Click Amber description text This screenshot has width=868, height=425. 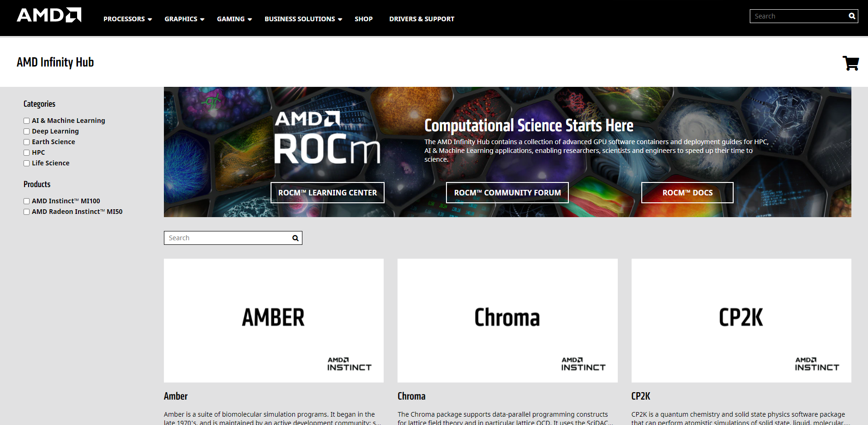tap(272, 418)
